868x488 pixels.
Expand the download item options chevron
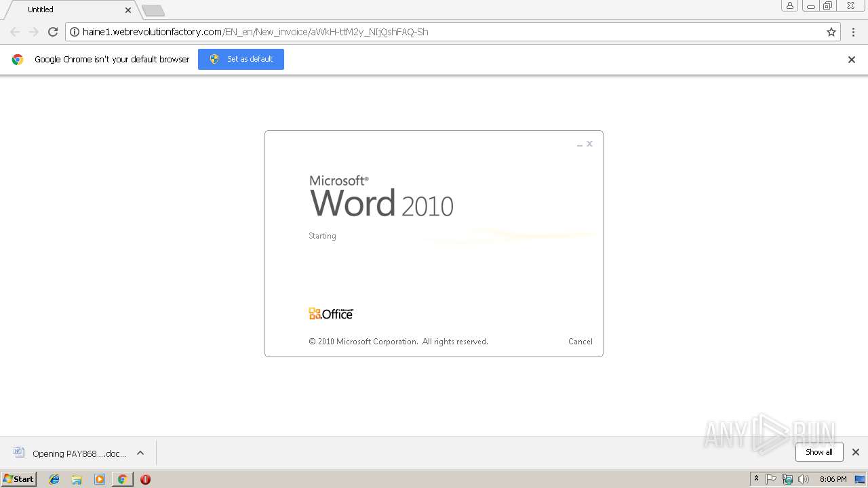[140, 453]
